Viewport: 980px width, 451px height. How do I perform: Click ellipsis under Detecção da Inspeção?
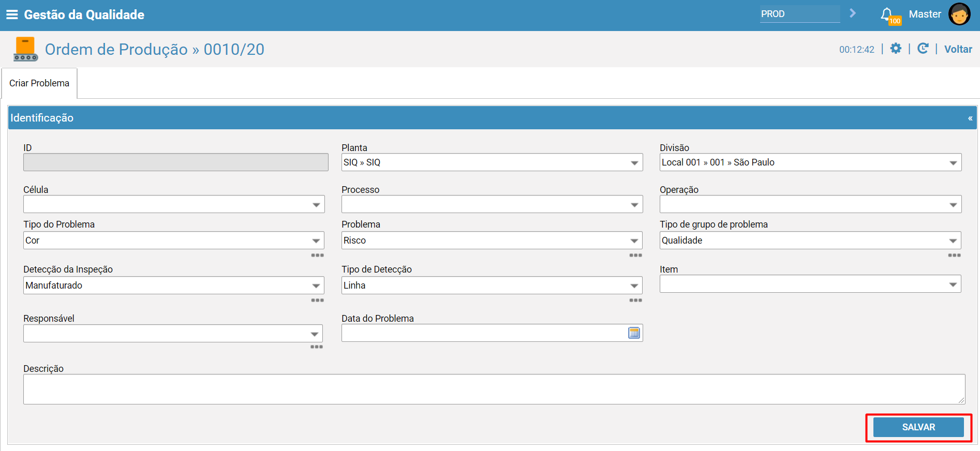coord(318,300)
